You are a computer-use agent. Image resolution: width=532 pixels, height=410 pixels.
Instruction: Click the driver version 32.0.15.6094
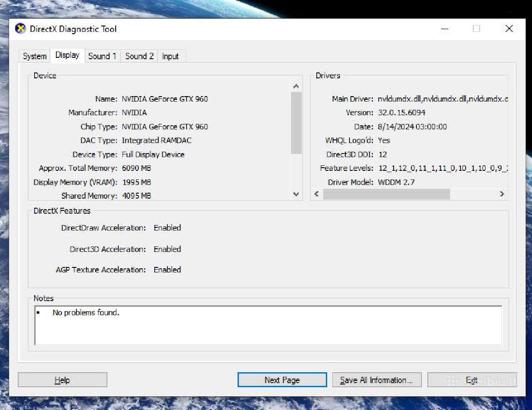tap(401, 113)
